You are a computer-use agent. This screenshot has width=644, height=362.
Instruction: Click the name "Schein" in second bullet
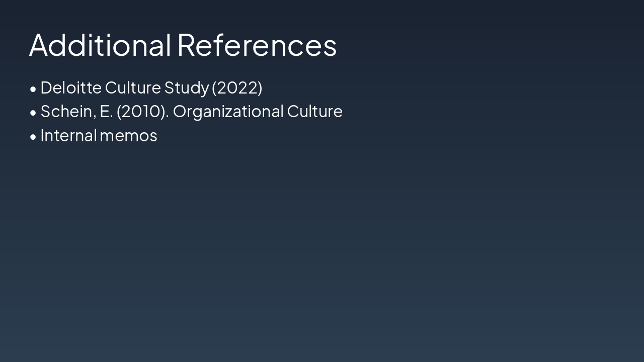click(x=67, y=112)
